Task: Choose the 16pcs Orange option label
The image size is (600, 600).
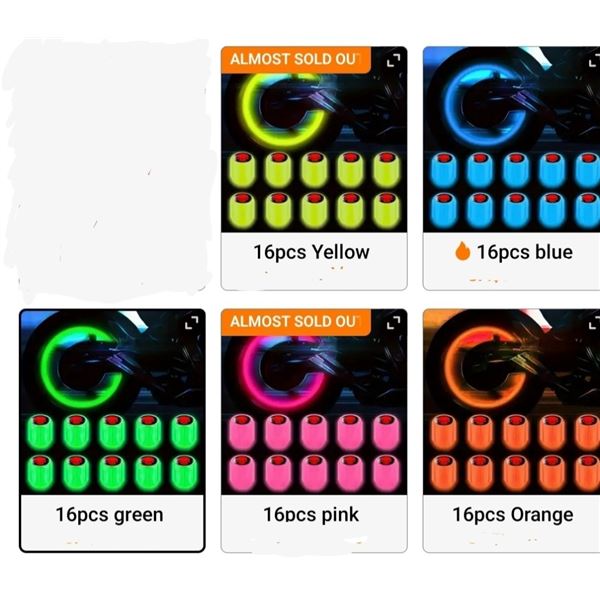Action: [513, 515]
